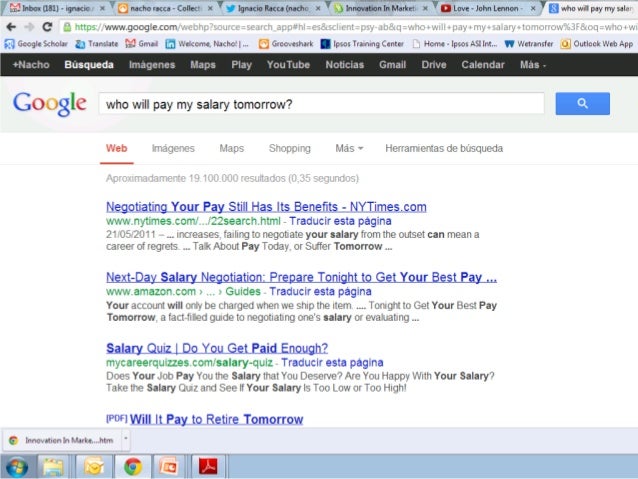Screen dimensions: 638x479
Task: Open Windows Start orb
Action: click(17, 466)
